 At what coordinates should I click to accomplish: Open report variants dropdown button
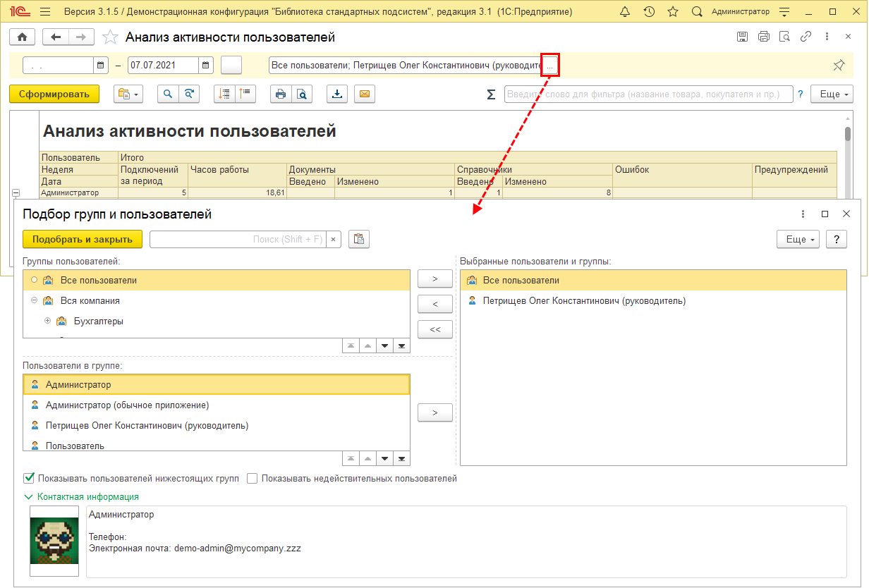128,94
